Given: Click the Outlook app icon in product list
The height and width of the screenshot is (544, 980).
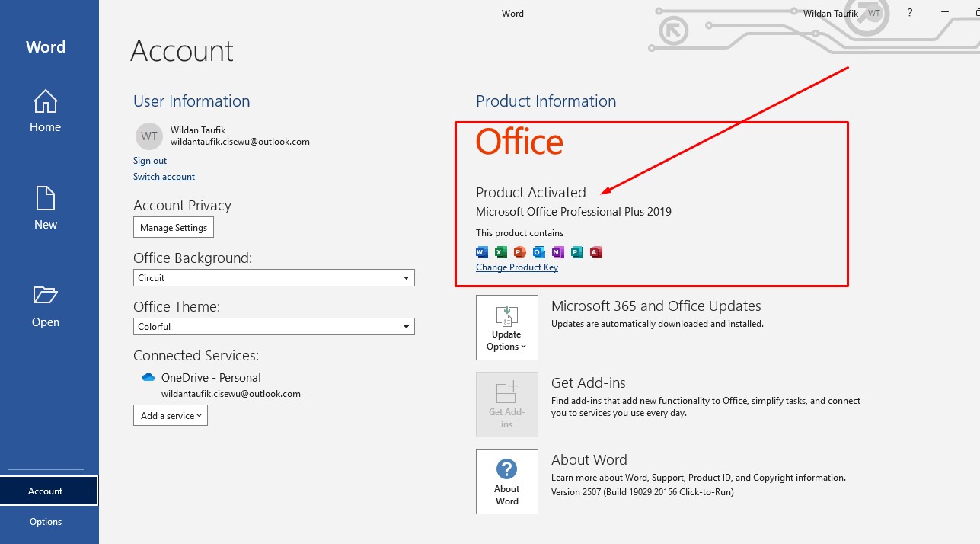Looking at the screenshot, I should pyautogui.click(x=538, y=252).
